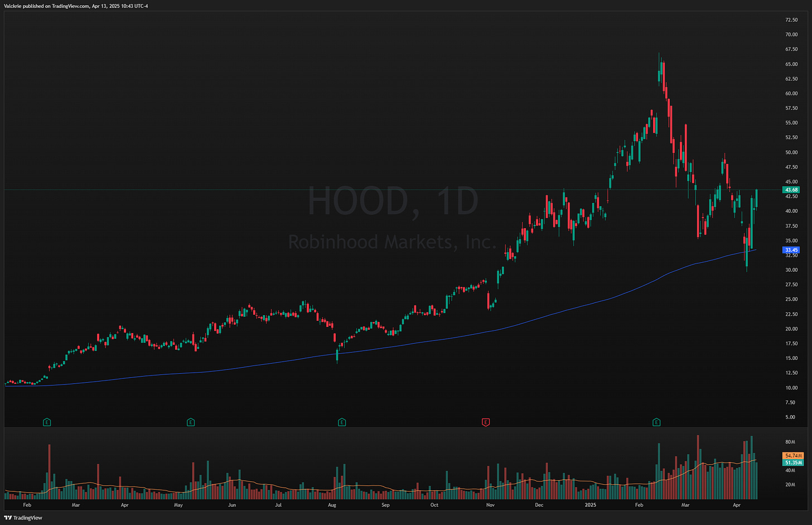Click the 20M volume axis label

pyautogui.click(x=790, y=484)
